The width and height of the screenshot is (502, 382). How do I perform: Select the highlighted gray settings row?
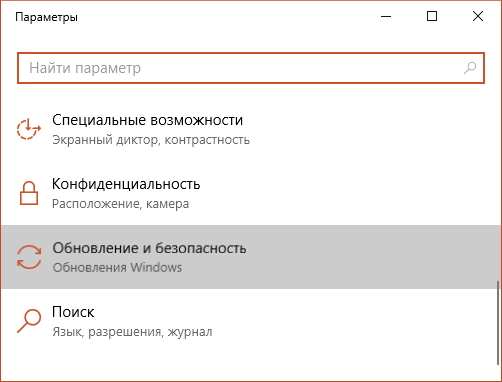pos(251,257)
